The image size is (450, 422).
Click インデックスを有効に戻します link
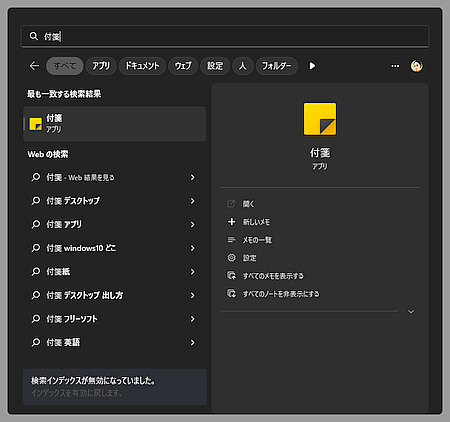[x=77, y=393]
